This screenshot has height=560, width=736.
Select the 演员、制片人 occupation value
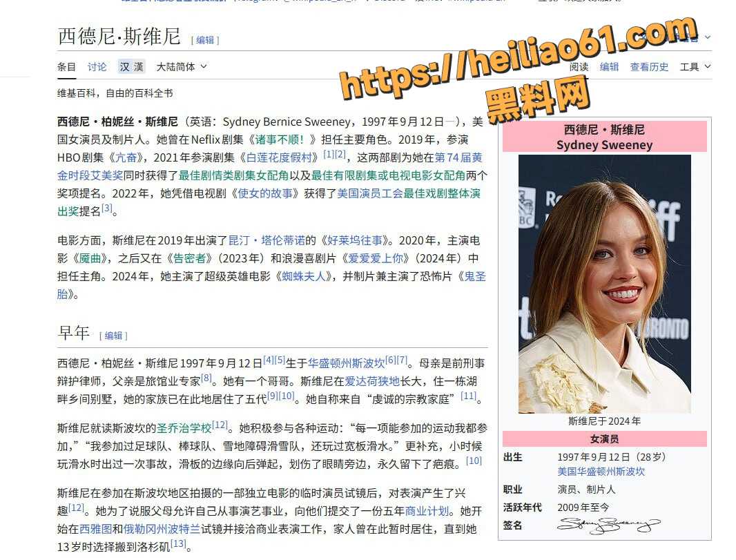(x=586, y=490)
